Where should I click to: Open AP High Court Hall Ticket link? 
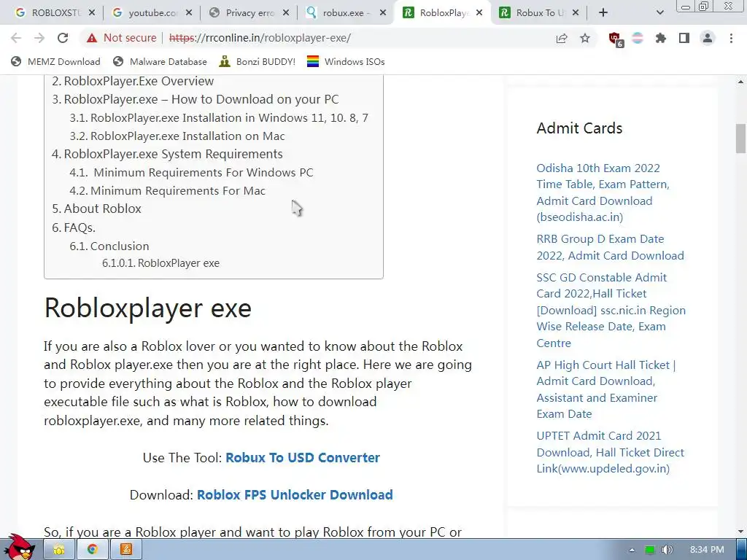606,389
